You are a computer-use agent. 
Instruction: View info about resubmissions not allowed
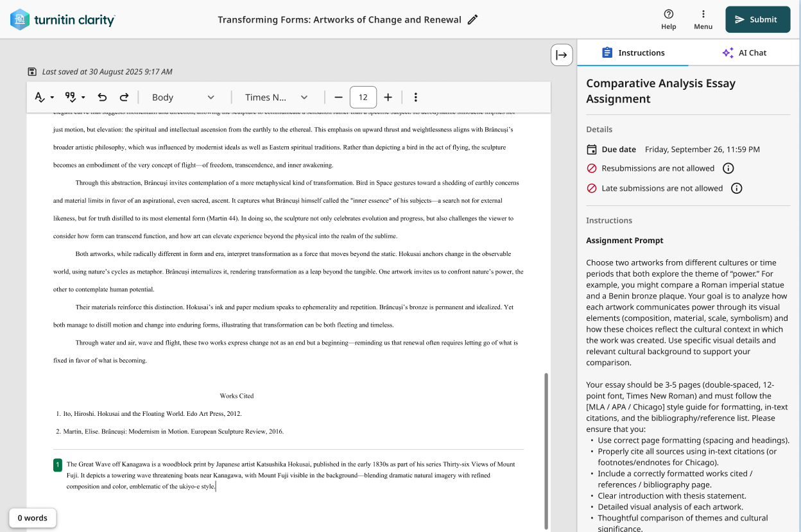(x=728, y=169)
